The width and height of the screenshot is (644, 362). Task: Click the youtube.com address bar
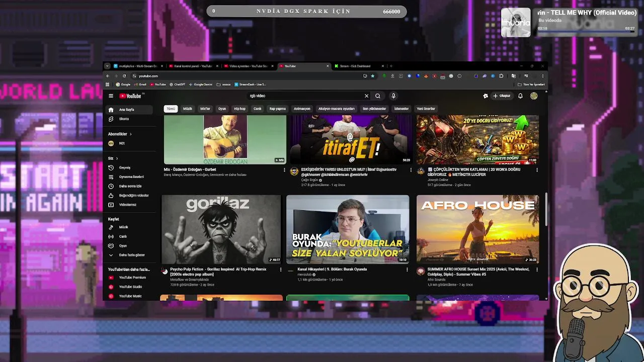(x=247, y=76)
